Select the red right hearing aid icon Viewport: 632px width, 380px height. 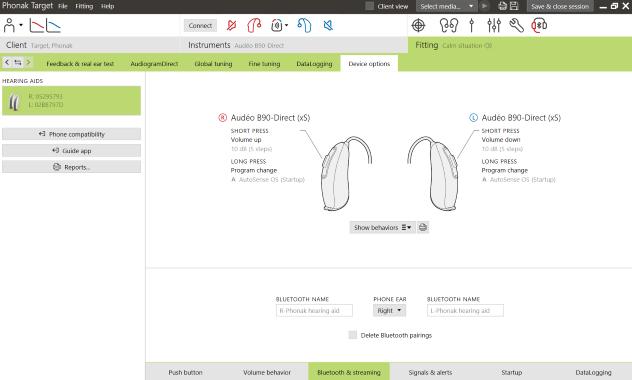click(x=254, y=25)
